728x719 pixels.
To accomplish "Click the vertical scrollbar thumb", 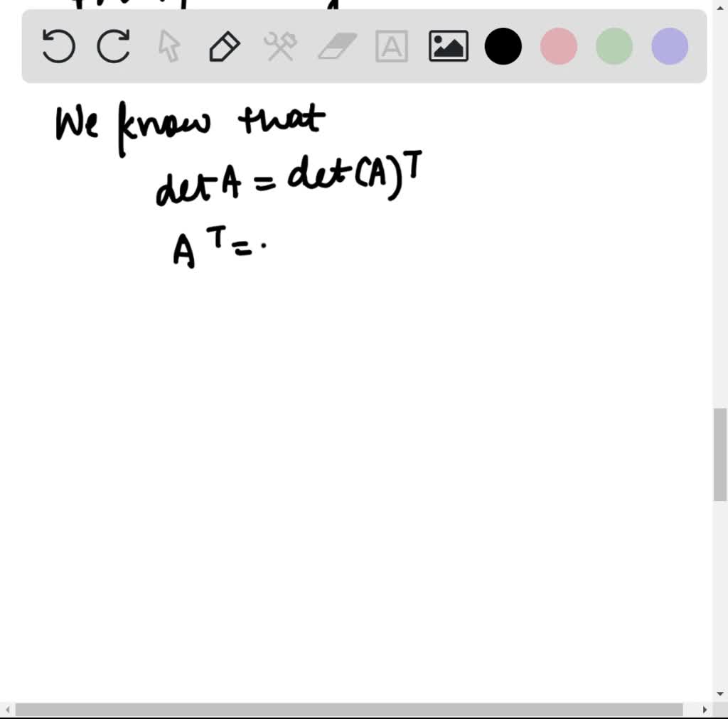I will click(x=720, y=455).
